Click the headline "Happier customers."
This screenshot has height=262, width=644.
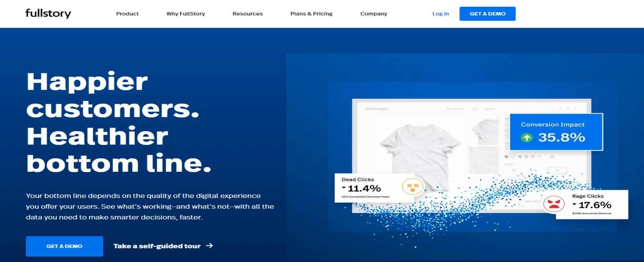coord(113,95)
